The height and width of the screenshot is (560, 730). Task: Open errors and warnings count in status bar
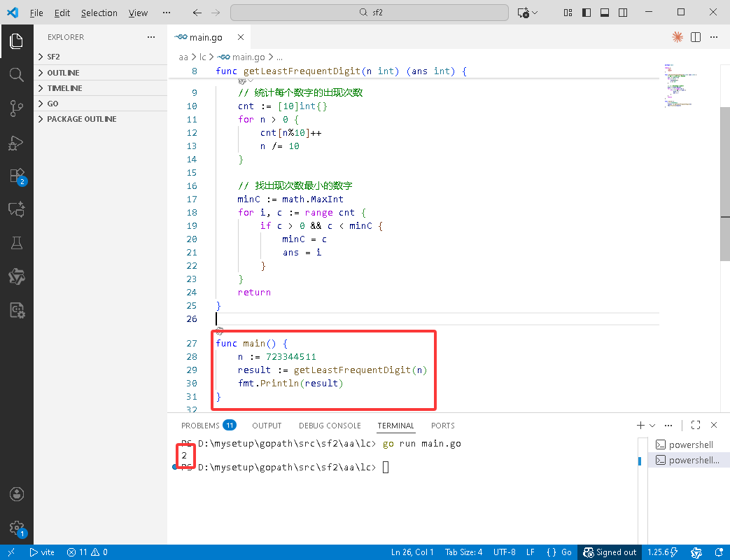point(87,552)
